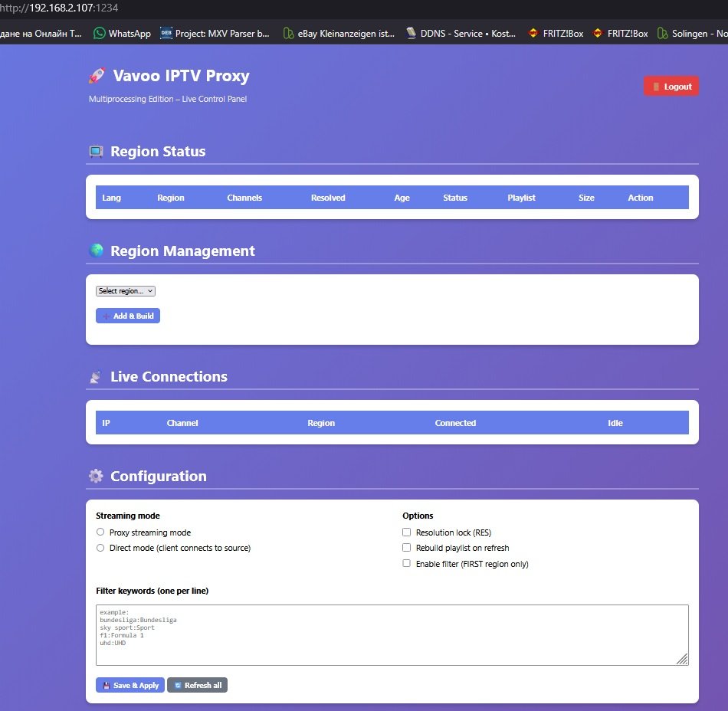Viewport: 728px width, 711px height.
Task: Click the Action column header
Action: click(640, 198)
